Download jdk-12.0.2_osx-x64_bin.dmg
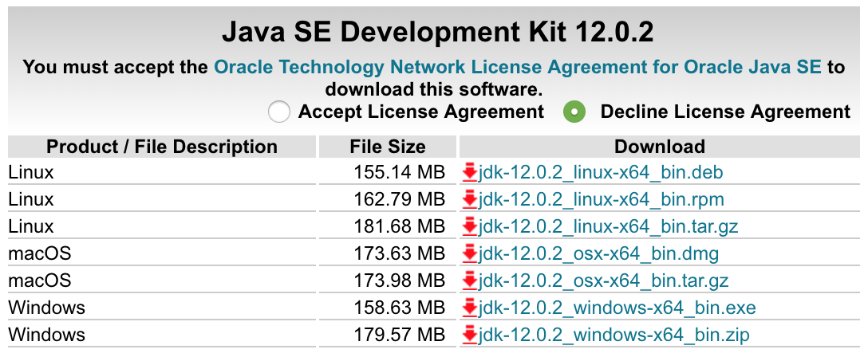This screenshot has height=357, width=868. click(x=598, y=254)
